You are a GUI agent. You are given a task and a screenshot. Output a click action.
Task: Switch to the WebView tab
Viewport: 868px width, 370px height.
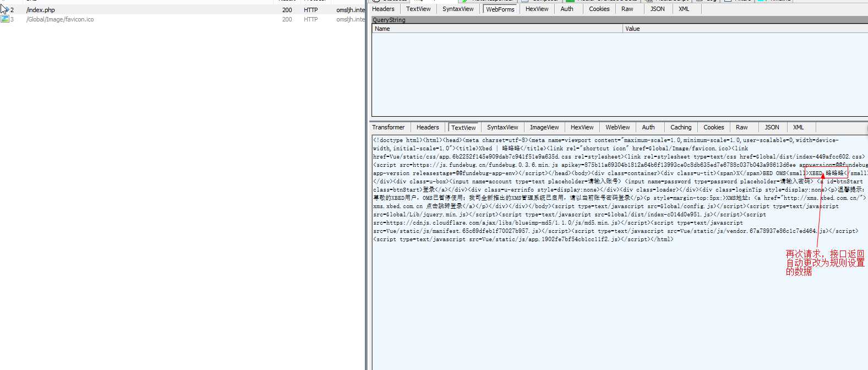point(618,127)
